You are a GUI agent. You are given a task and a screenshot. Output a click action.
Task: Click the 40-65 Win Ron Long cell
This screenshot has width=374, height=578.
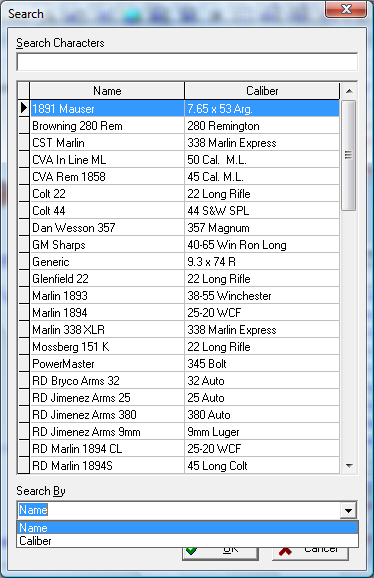[262, 244]
